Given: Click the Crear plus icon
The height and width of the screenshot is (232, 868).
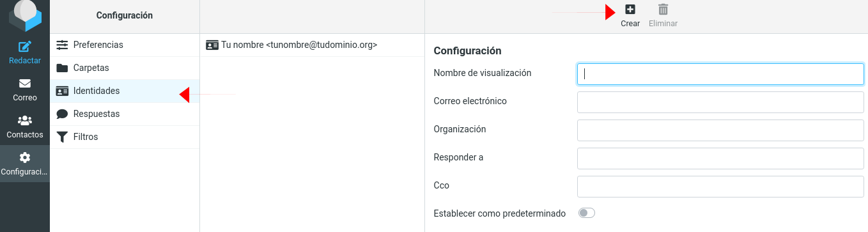Looking at the screenshot, I should 630,10.
